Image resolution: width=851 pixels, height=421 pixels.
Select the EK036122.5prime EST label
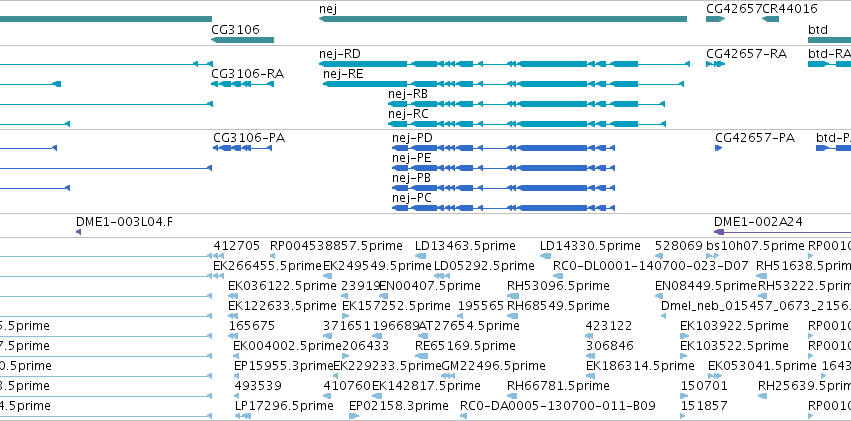click(282, 285)
